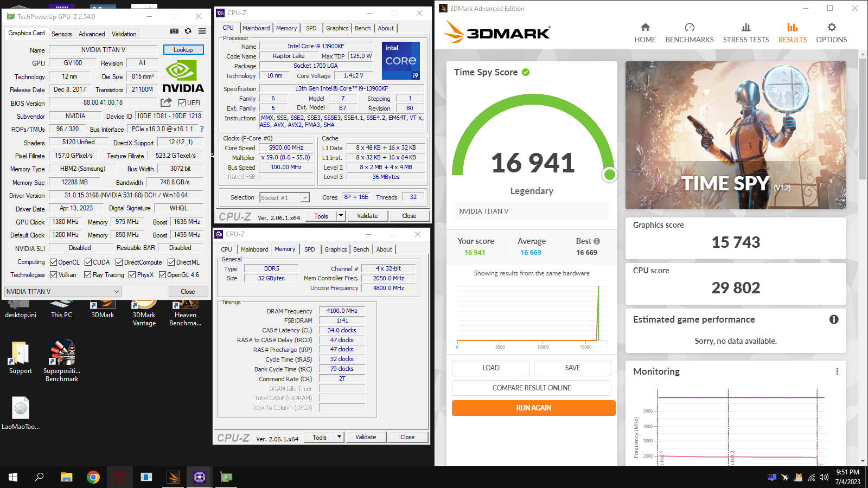The height and width of the screenshot is (488, 868).
Task: Toggle the PhysX checkbox
Action: [132, 275]
